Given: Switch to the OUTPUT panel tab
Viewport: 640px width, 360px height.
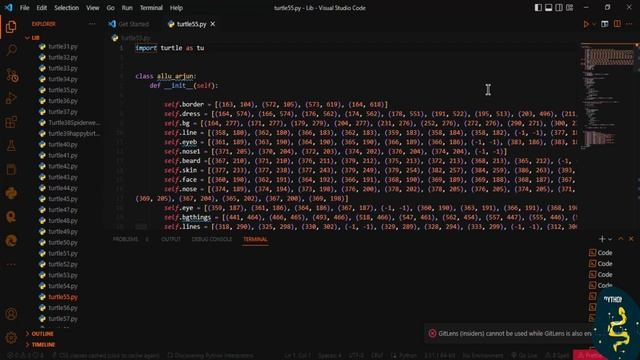Looking at the screenshot, I should [171, 239].
